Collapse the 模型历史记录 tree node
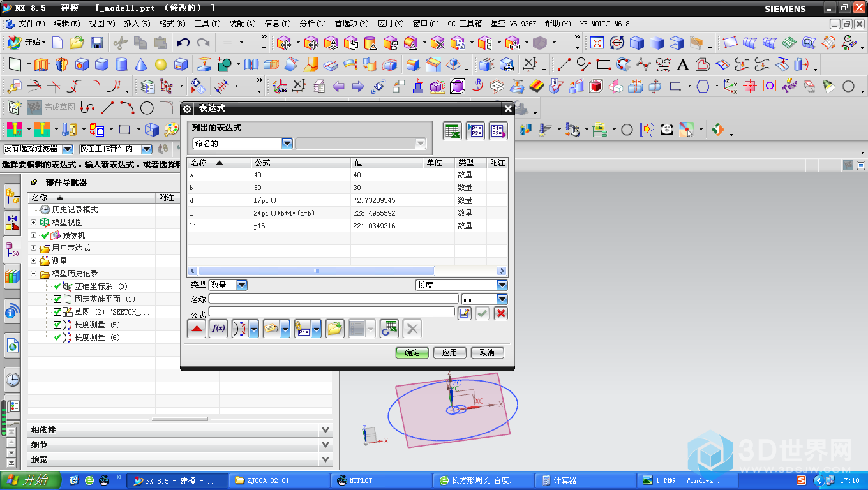 [33, 274]
